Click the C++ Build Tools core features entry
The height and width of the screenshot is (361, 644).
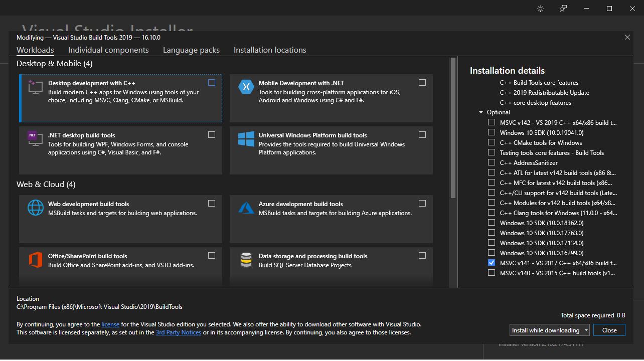[539, 83]
